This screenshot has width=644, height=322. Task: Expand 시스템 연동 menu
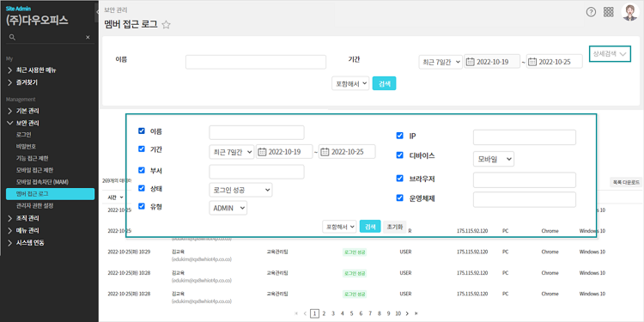coord(26,243)
